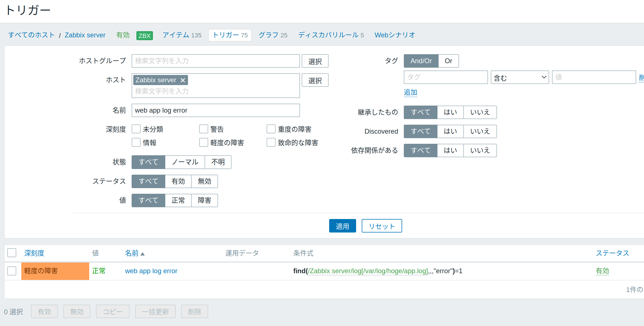
Task: Select Or tag evaluation mode
Action: [448, 61]
